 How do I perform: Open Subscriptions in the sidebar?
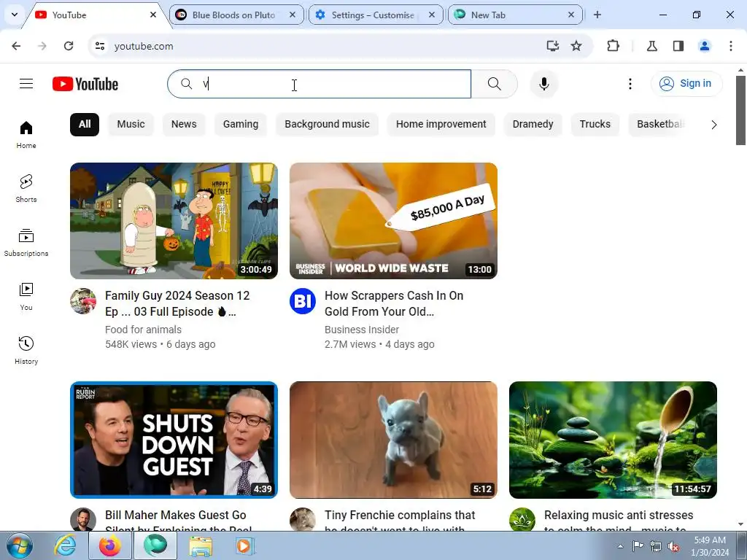[x=26, y=242]
